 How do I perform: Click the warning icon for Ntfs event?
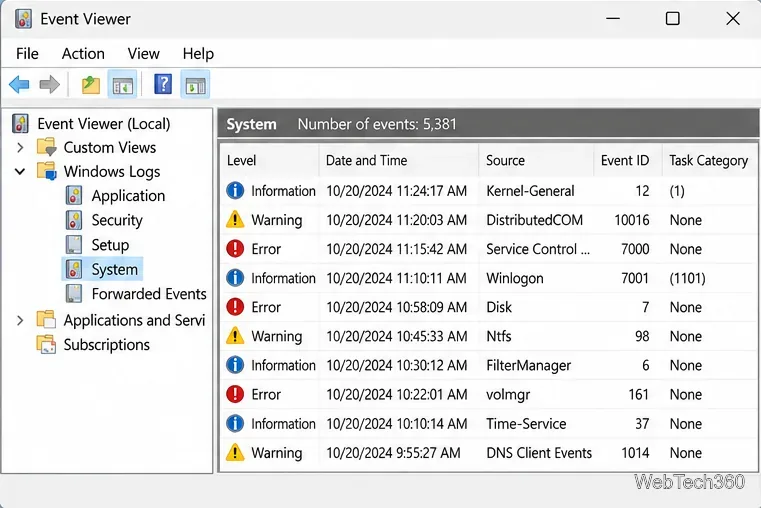235,336
